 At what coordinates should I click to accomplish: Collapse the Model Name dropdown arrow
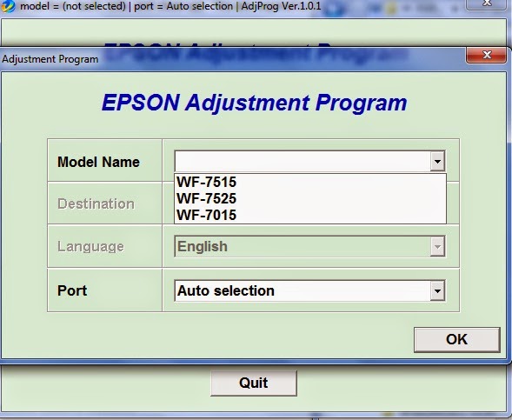(x=437, y=161)
